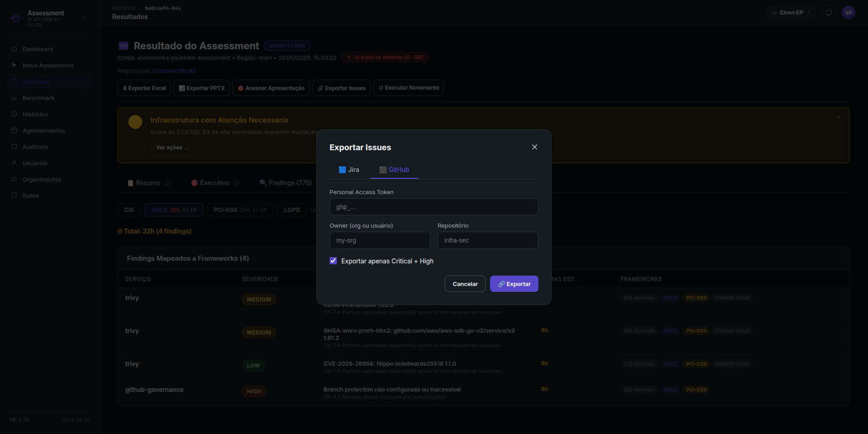Screen dimensions: 868x434
Task: Click the Agendamentos calendar icon
Action: pyautogui.click(x=14, y=130)
